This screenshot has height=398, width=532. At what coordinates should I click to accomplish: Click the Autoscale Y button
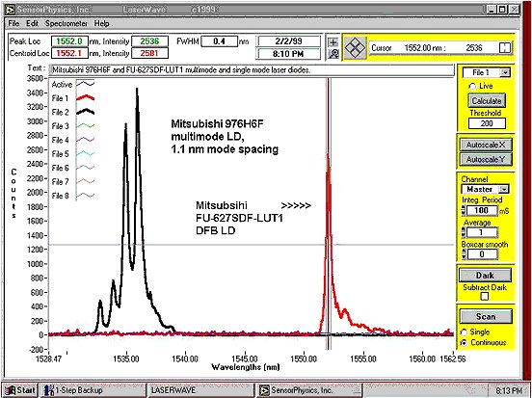486,159
